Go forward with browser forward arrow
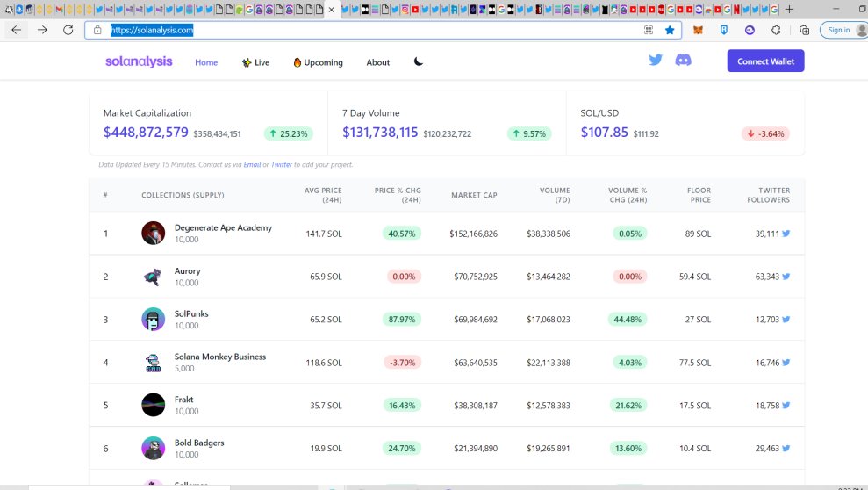 [x=42, y=30]
